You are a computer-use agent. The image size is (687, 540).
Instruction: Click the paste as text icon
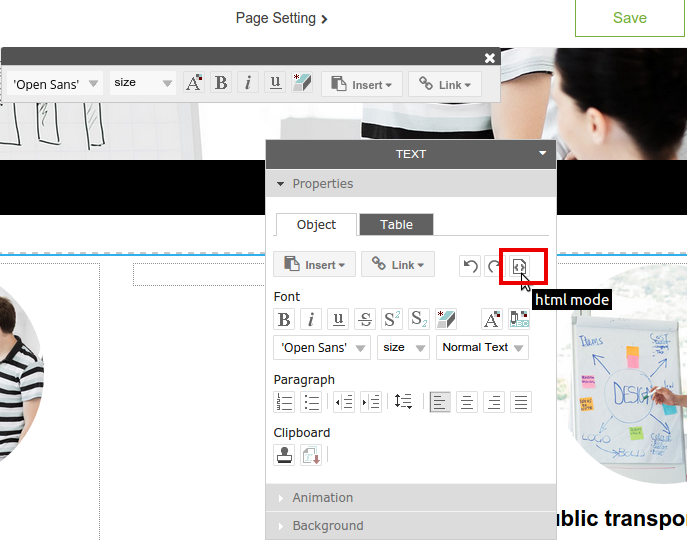(x=311, y=455)
